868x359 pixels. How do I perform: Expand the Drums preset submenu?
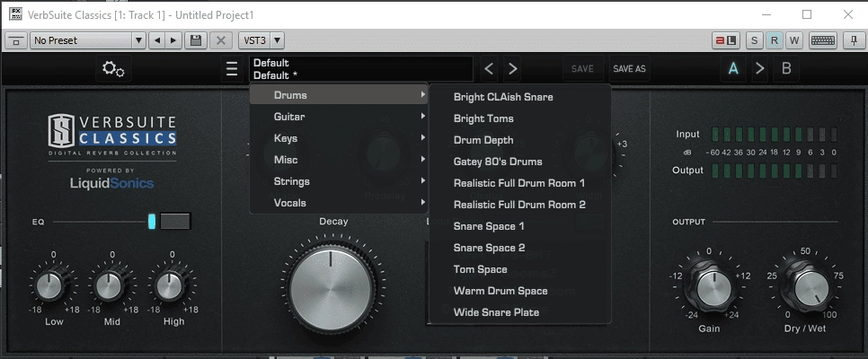coord(339,95)
